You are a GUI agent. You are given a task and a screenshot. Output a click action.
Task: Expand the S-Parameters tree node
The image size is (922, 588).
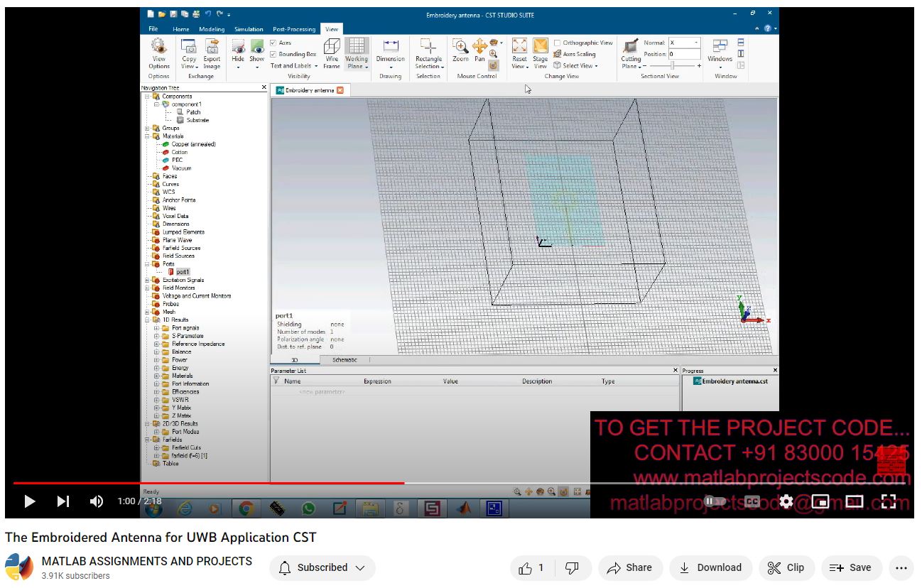(x=156, y=336)
